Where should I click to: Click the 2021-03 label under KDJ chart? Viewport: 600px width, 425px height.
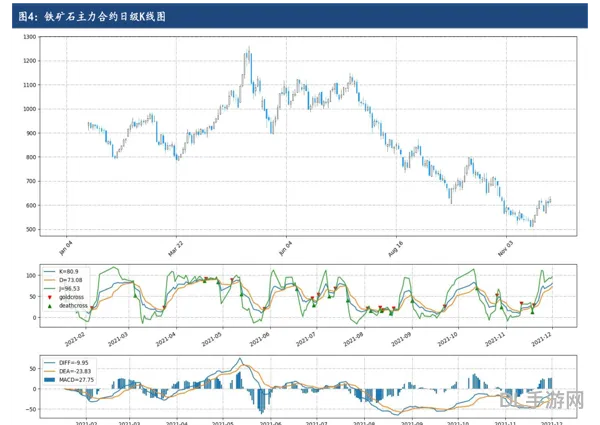pos(118,339)
